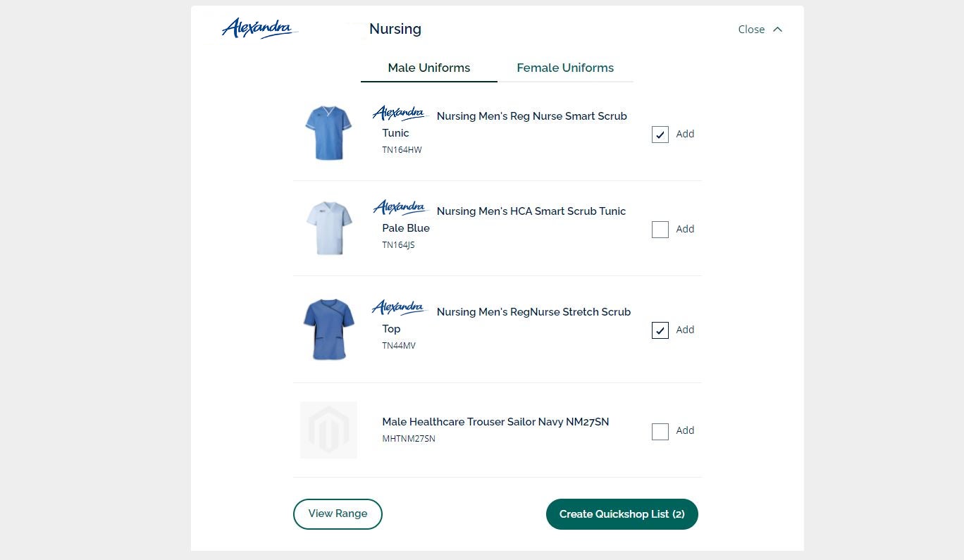Image resolution: width=964 pixels, height=560 pixels.
Task: Open Male Healthcare Trouser Sailor Navy NM27SN title
Action: pos(495,422)
